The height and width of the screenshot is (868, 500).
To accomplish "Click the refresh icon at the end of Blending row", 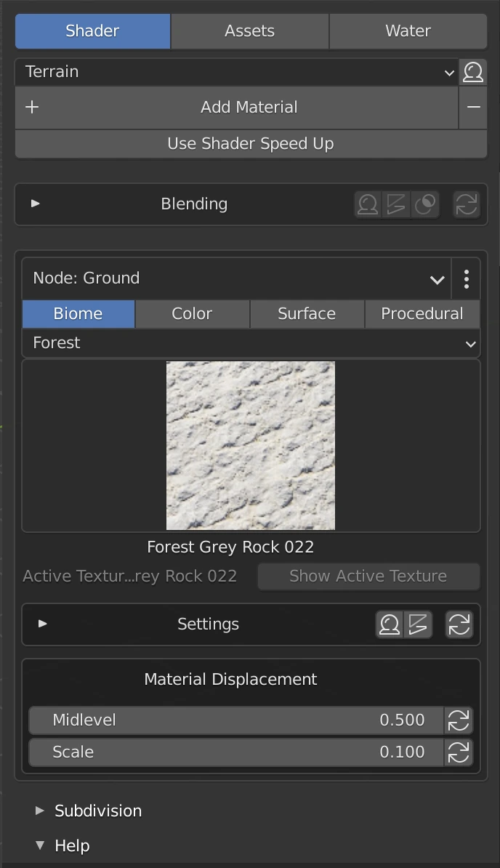I will [x=466, y=204].
